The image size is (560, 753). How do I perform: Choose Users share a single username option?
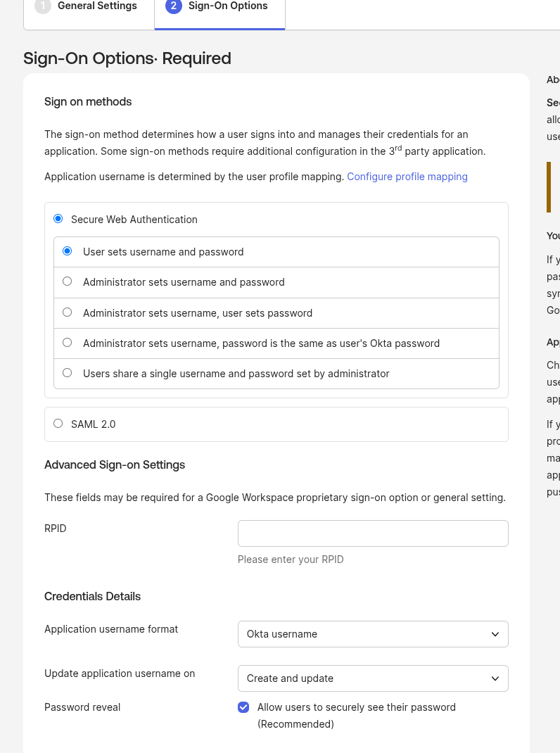68,373
